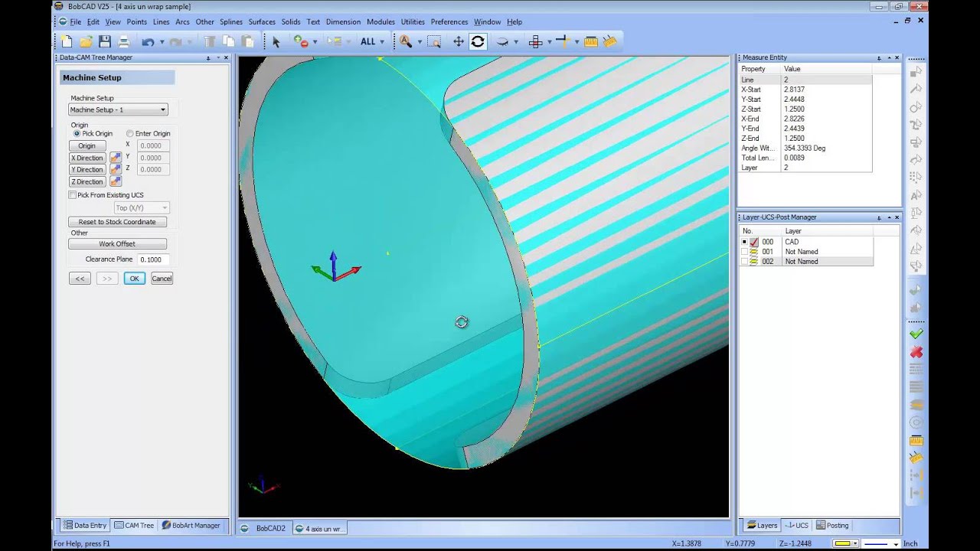Open the Utilities menu
This screenshot has height=551, width=980.
pos(413,21)
